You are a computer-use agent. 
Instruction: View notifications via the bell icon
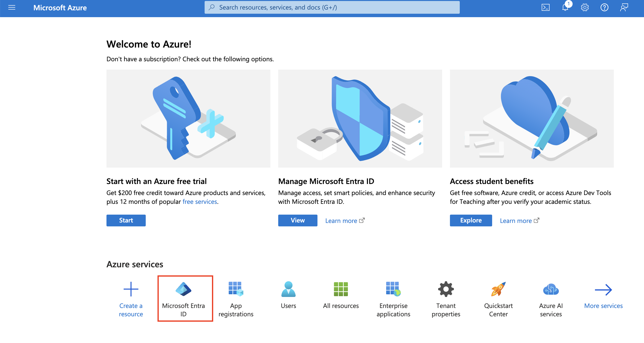pyautogui.click(x=565, y=8)
